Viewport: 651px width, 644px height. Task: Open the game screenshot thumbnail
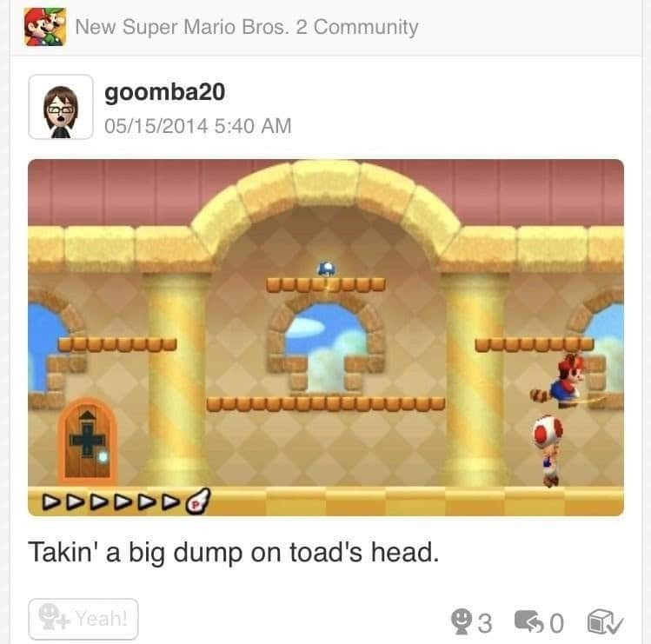pyautogui.click(x=326, y=337)
